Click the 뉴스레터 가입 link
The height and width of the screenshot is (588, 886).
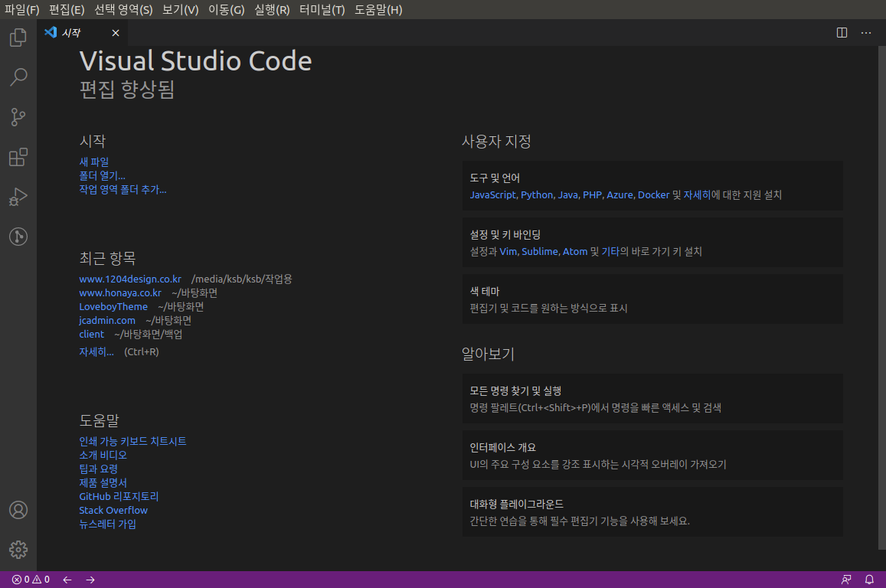click(x=107, y=524)
